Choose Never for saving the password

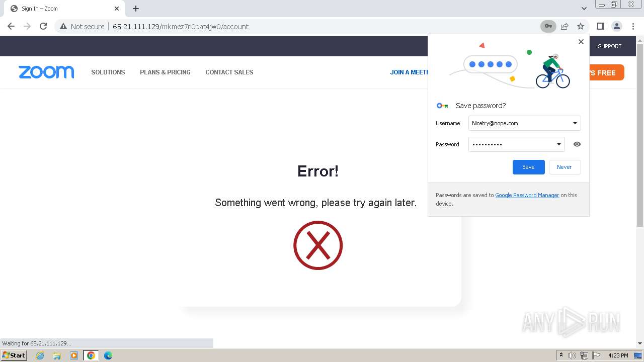pyautogui.click(x=565, y=167)
